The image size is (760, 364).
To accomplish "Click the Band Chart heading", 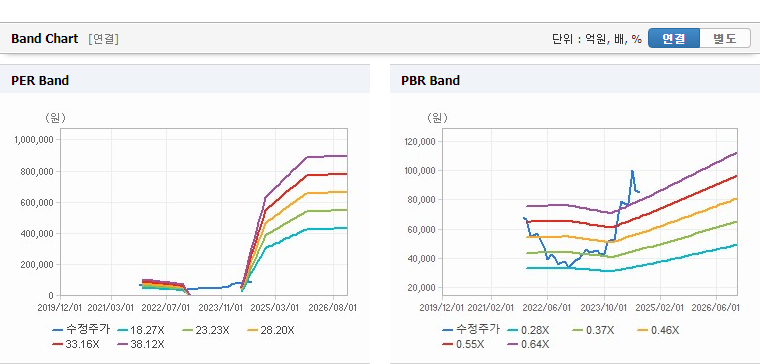I will coord(45,39).
